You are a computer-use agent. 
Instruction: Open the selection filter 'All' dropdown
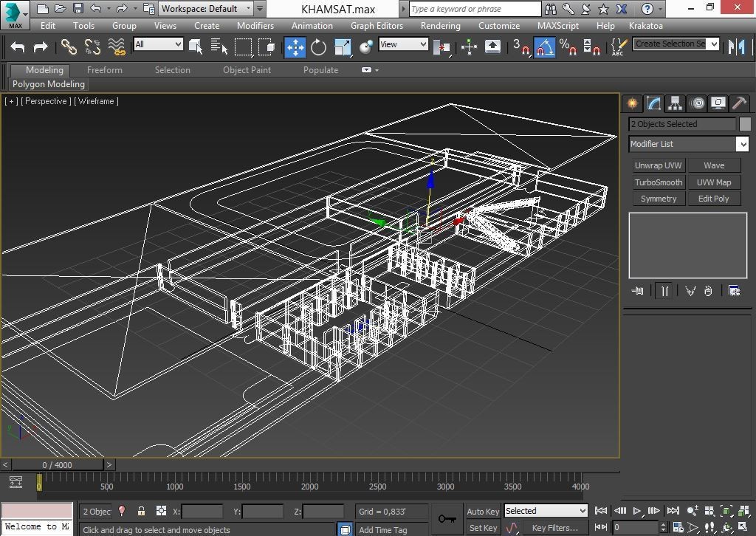pos(158,44)
